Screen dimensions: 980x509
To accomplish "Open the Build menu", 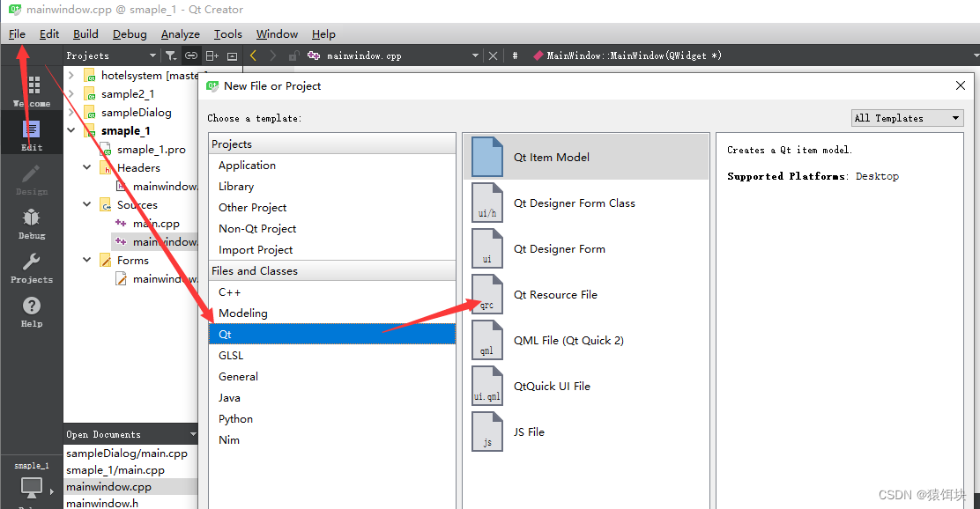I will (x=85, y=33).
